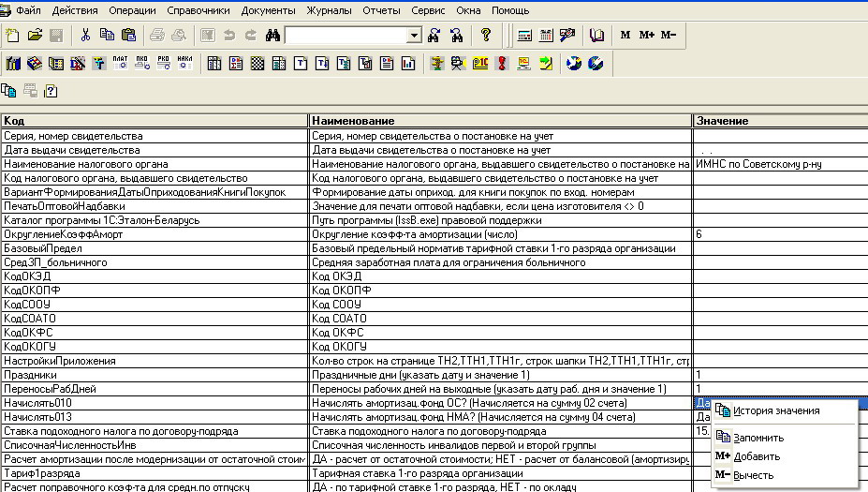This screenshot has width=868, height=492.
Task: Click the 1C computer monitor icon
Action: coord(523,63)
